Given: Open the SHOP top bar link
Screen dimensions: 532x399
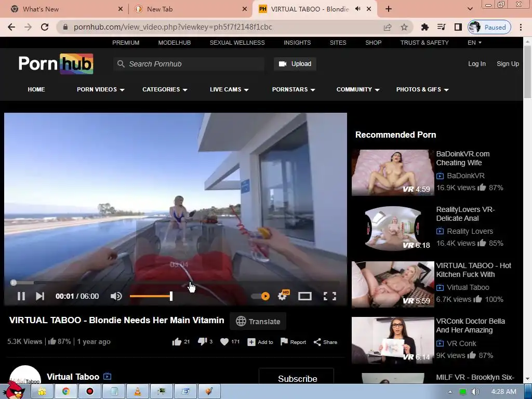Looking at the screenshot, I should pos(373,43).
